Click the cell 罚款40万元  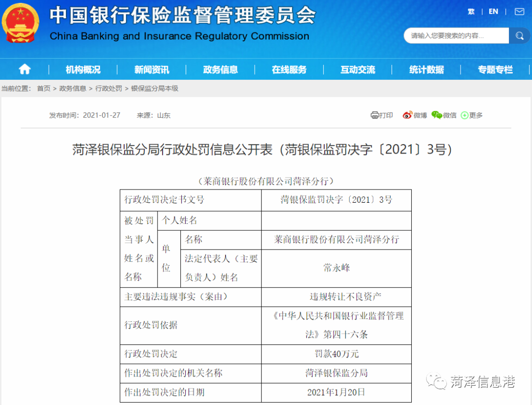336,354
